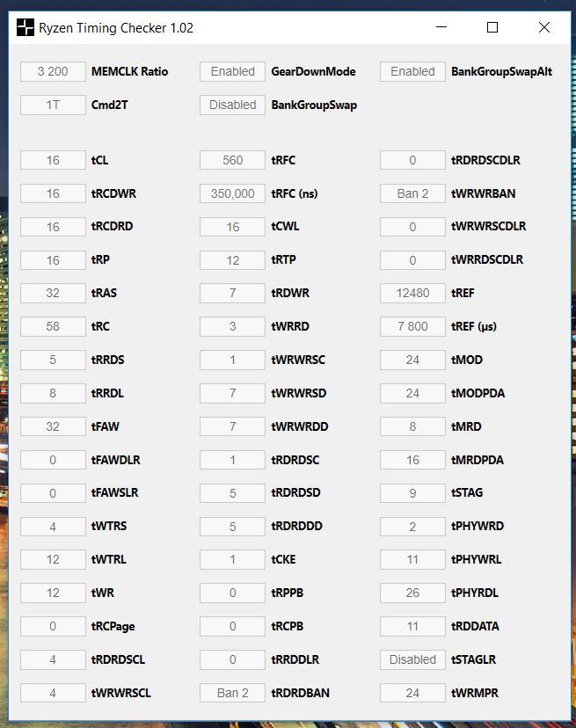Select the tWRWRSD value field
Screen dimensions: 576x728
(x=233, y=393)
